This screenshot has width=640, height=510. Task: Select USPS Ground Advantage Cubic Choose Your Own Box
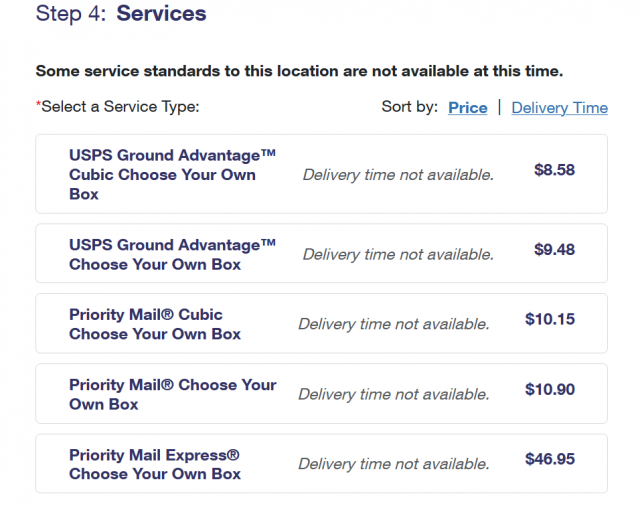(172, 175)
